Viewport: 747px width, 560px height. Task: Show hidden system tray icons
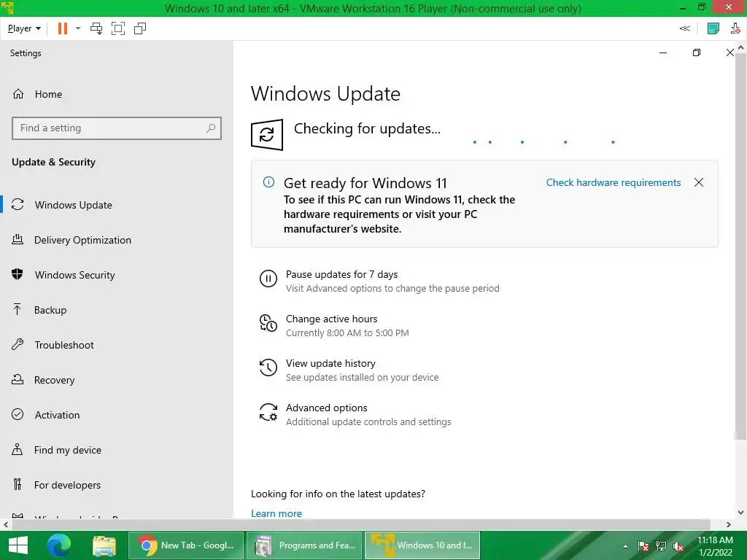tap(625, 546)
